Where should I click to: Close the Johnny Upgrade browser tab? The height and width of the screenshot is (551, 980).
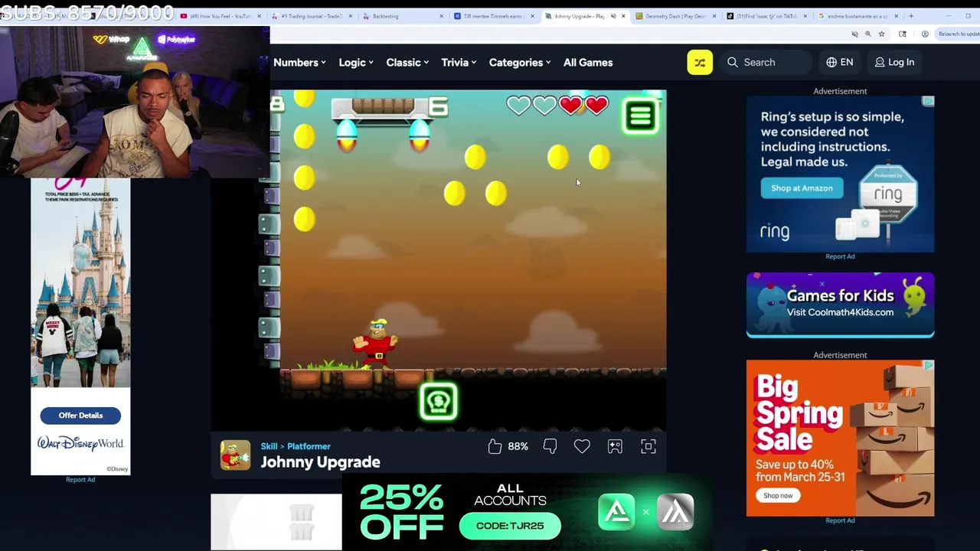tap(623, 16)
